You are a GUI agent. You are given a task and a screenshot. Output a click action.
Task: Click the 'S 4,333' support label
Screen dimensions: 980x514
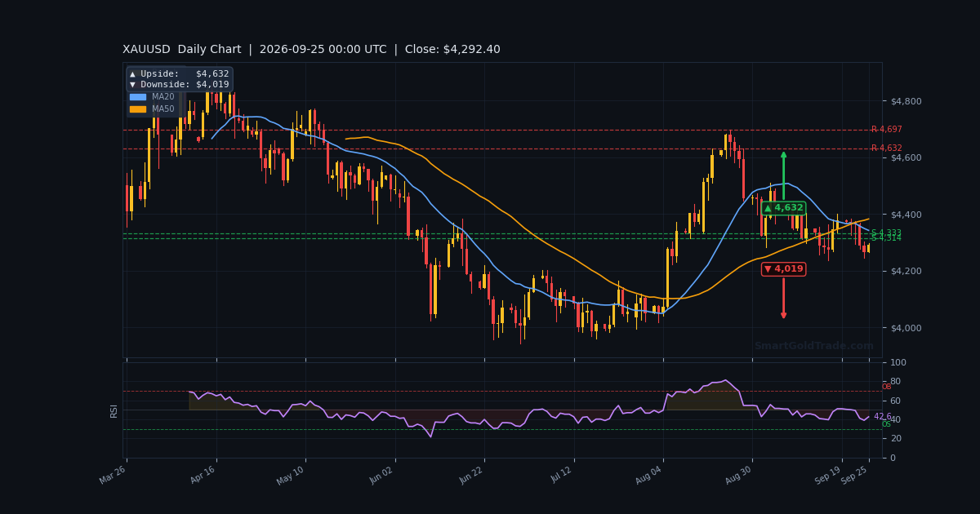(886, 233)
